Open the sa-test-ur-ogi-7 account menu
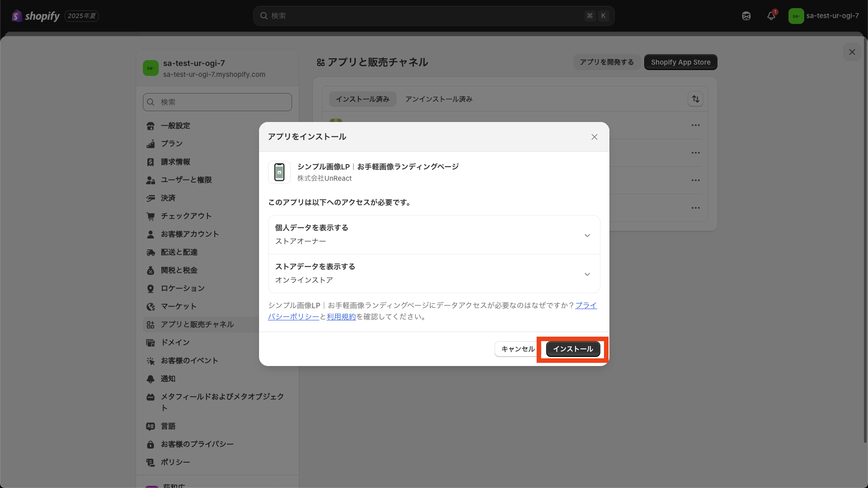Image resolution: width=868 pixels, height=488 pixels. pyautogui.click(x=824, y=15)
